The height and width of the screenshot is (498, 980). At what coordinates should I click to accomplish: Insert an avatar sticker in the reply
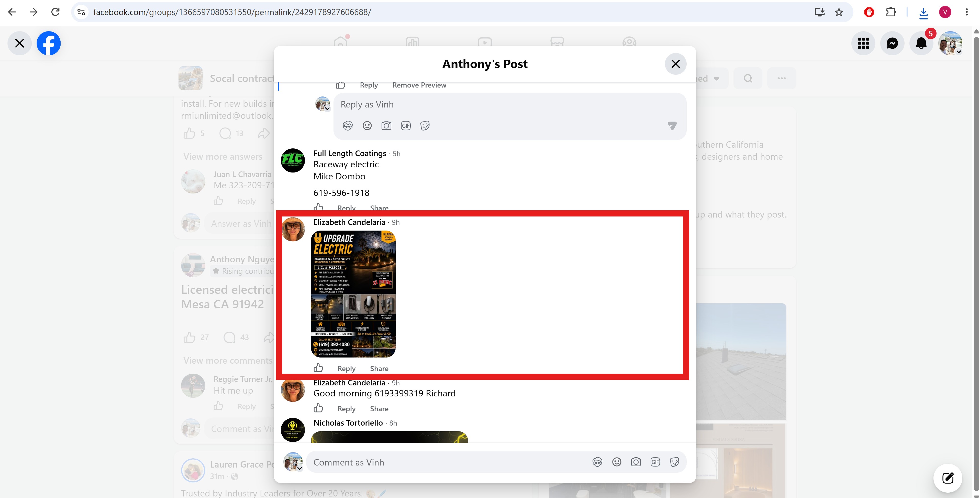click(348, 126)
